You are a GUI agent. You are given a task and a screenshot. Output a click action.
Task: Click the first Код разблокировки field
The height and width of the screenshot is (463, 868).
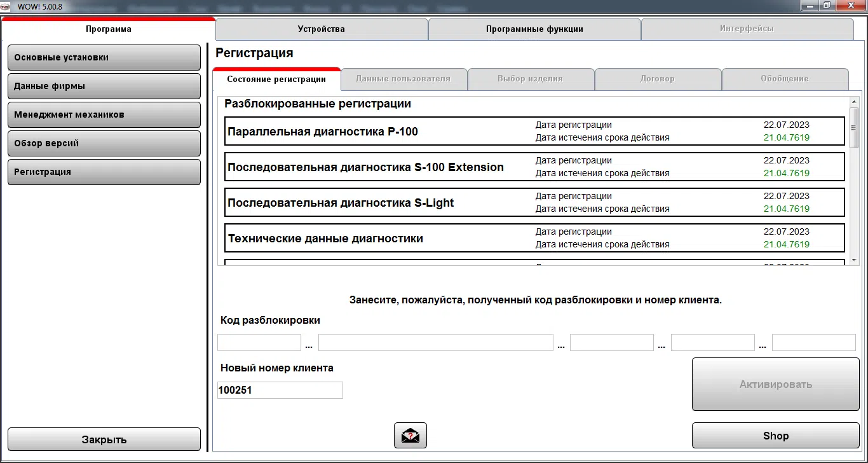point(259,342)
